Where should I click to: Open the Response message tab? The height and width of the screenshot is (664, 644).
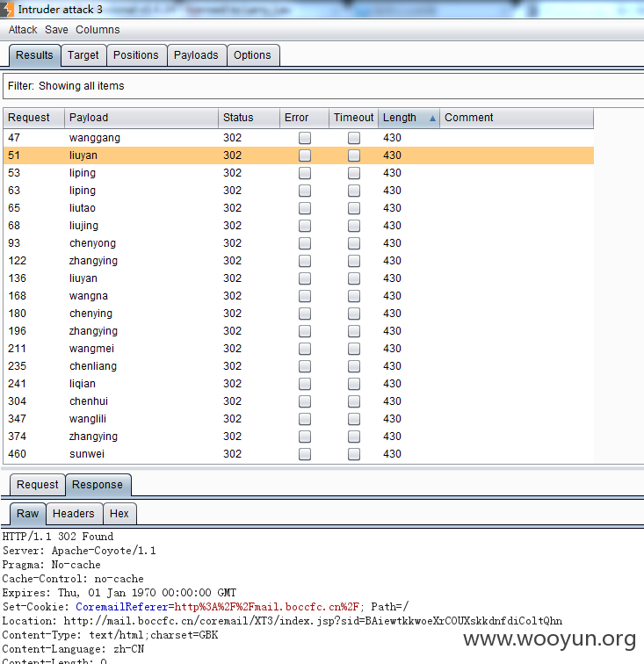pos(98,485)
